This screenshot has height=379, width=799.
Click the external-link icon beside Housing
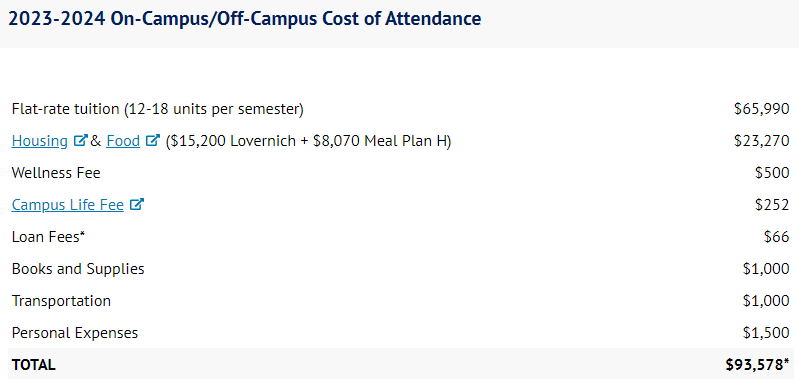coord(81,140)
